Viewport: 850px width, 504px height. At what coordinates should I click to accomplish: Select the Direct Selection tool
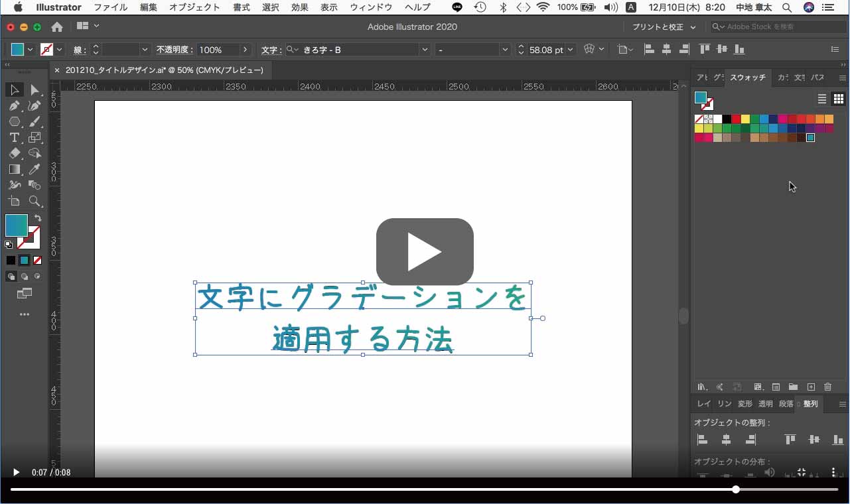pos(35,90)
